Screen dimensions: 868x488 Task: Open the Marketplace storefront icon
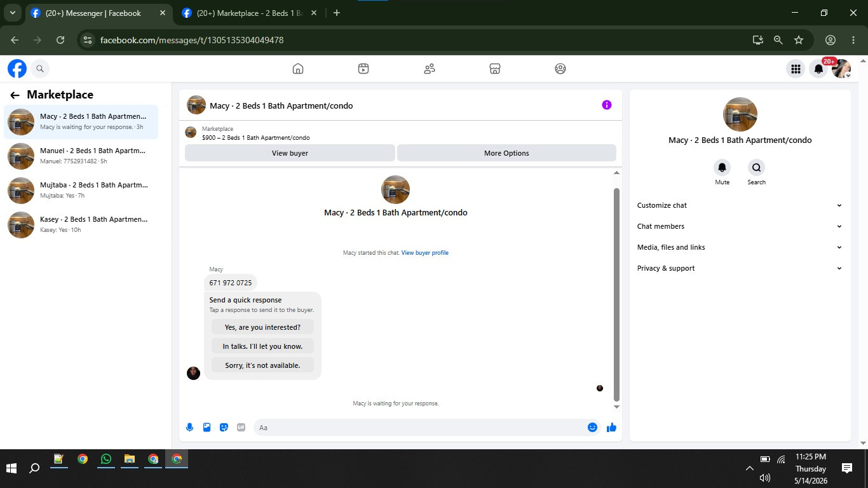[495, 69]
